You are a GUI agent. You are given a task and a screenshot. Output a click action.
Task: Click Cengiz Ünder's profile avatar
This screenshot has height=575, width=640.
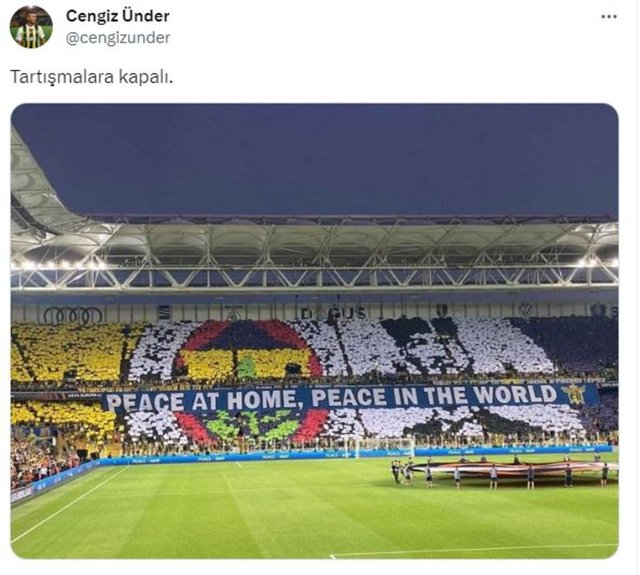(31, 27)
